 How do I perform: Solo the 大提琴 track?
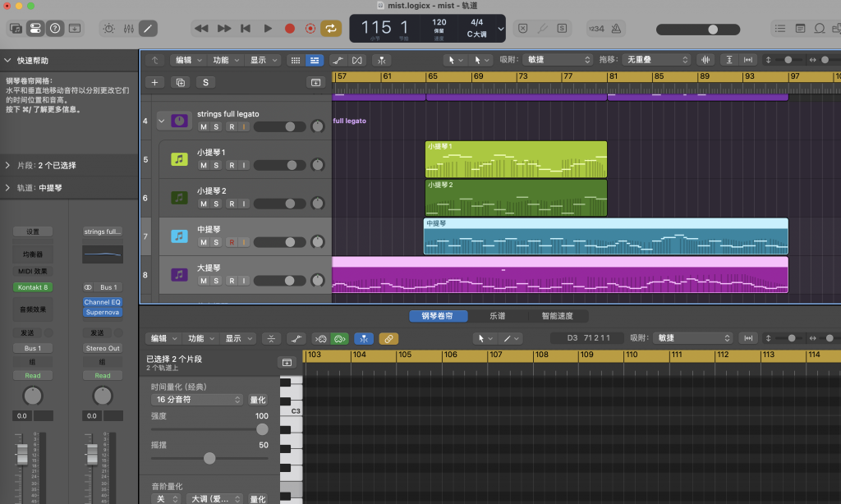(x=216, y=281)
